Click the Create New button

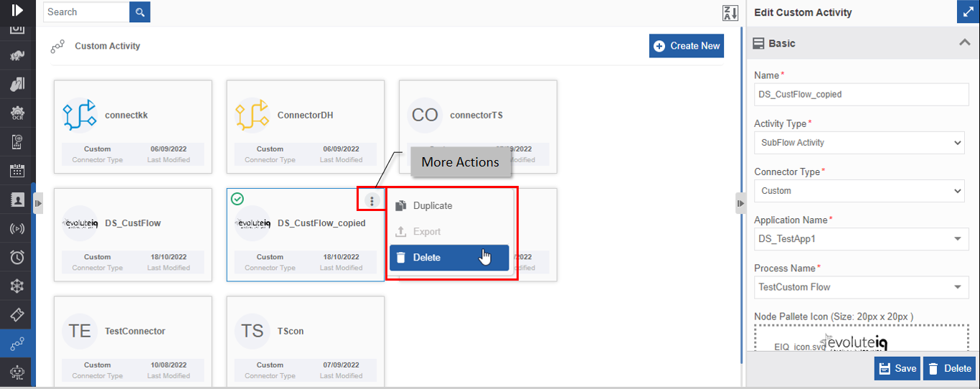687,46
